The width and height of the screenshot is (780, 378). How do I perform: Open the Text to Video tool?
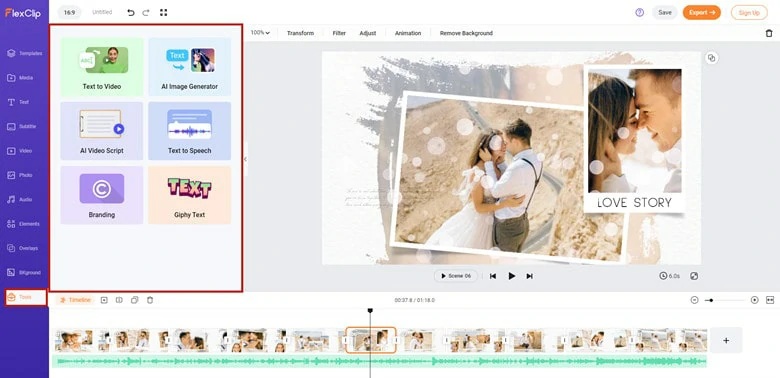coord(102,67)
